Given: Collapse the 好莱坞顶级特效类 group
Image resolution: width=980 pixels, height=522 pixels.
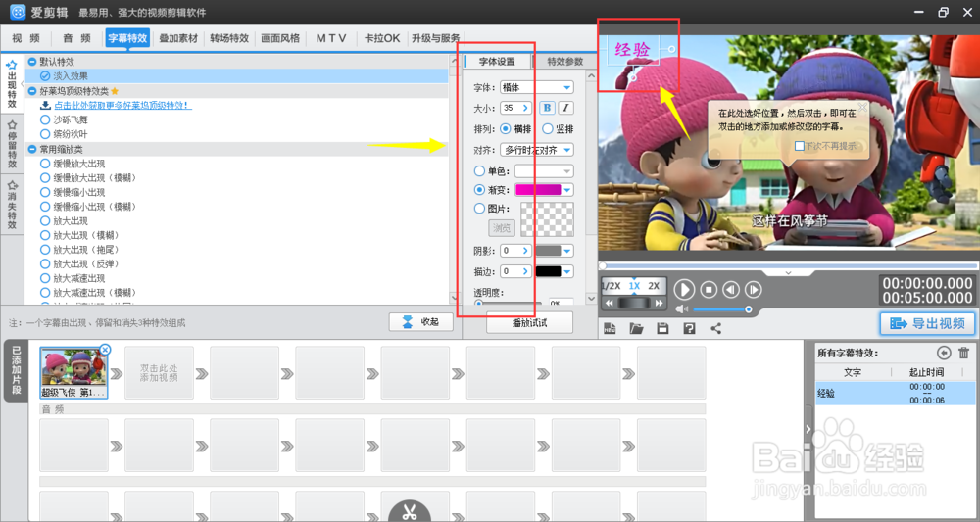Looking at the screenshot, I should click(x=32, y=91).
